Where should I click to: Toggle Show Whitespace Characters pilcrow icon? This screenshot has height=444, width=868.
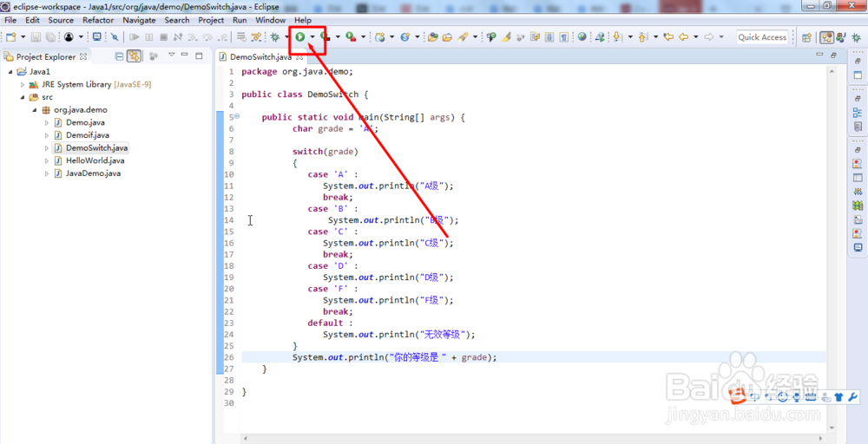pos(563,37)
